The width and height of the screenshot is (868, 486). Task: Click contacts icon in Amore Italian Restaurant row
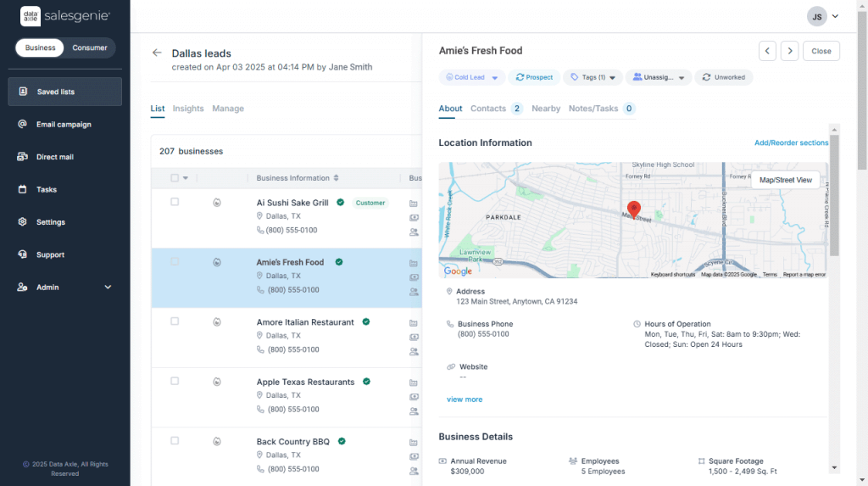414,351
